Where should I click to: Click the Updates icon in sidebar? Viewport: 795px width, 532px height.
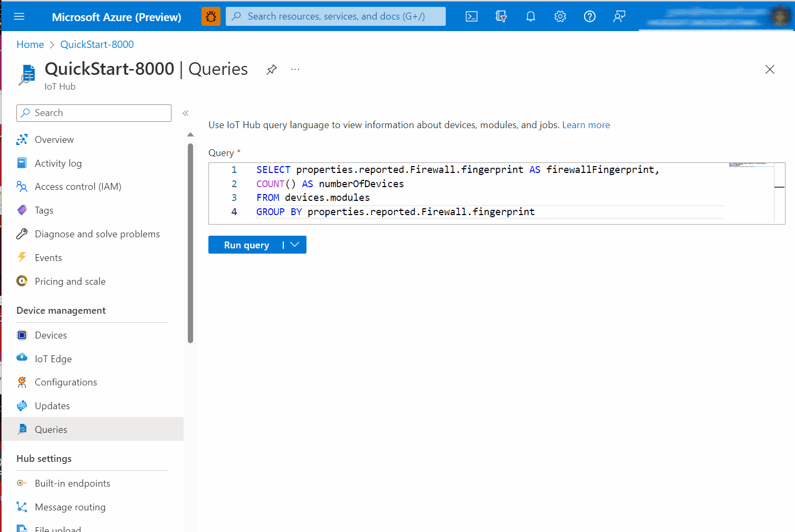[22, 405]
